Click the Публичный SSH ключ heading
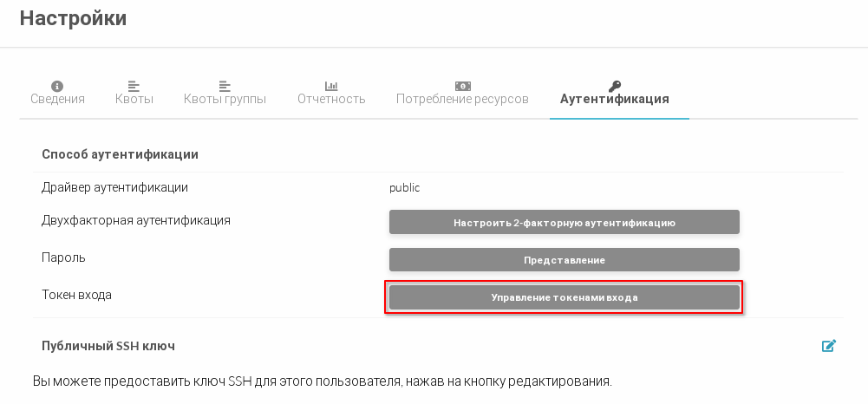This screenshot has width=868, height=404. pos(108,346)
